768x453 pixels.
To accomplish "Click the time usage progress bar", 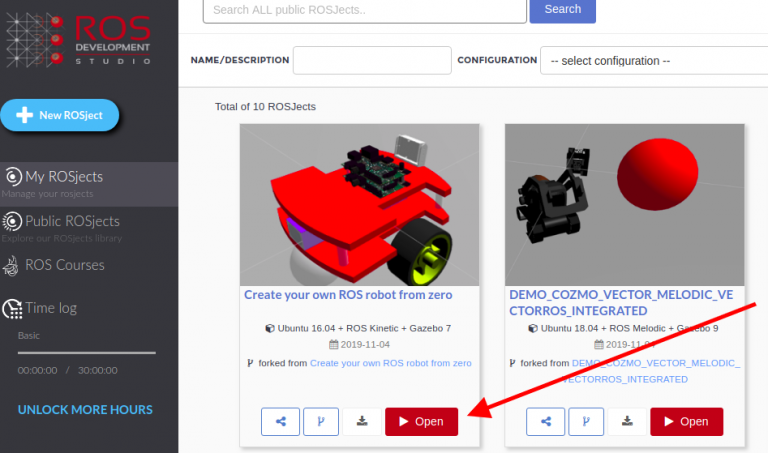I will click(87, 353).
